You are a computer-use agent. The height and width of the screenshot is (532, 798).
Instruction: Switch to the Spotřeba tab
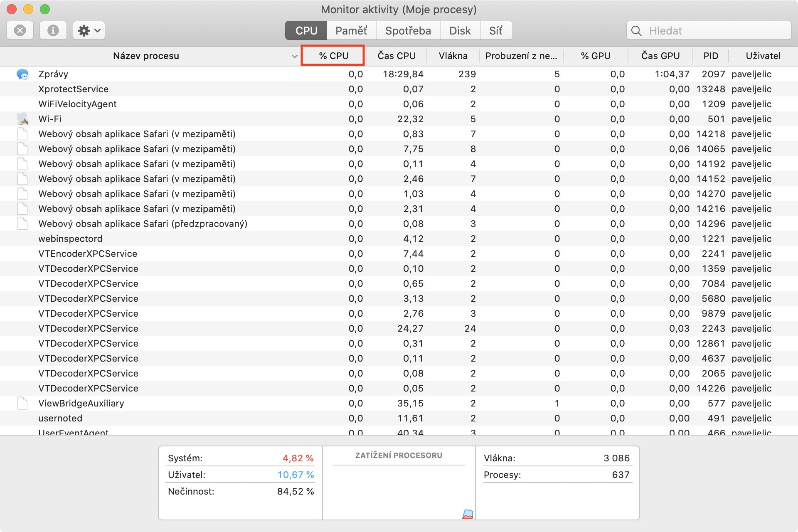pos(408,31)
